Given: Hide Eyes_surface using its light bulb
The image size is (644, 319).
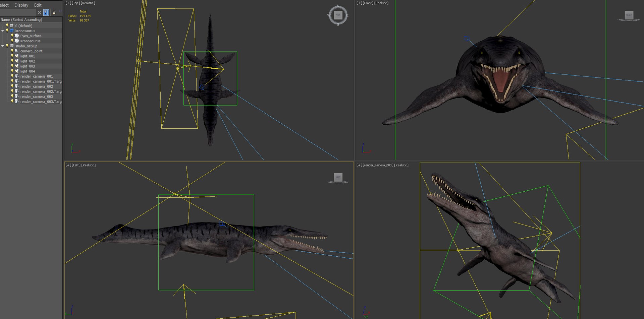Looking at the screenshot, I should point(12,36).
